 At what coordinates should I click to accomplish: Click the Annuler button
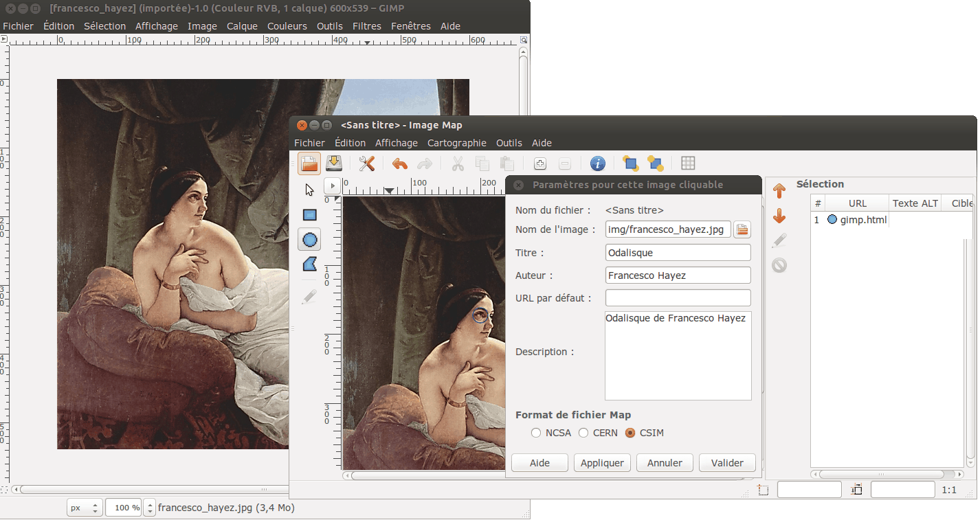pyautogui.click(x=665, y=463)
